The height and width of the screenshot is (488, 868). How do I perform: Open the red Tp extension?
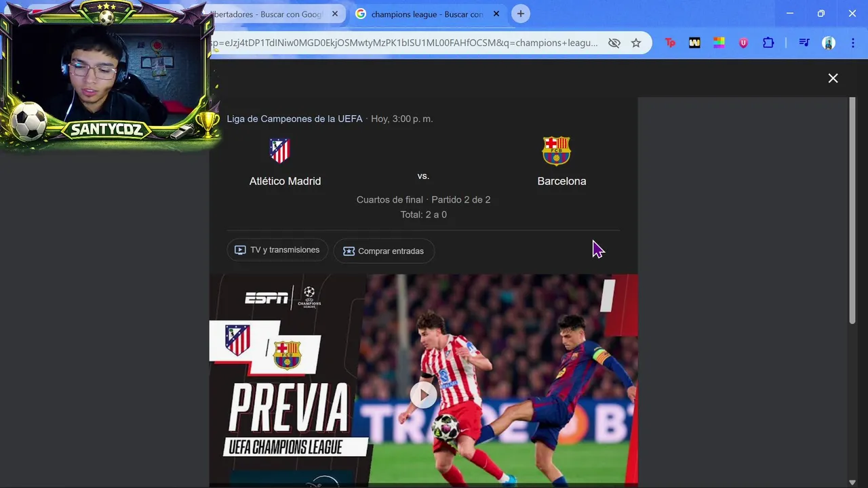[x=670, y=43]
